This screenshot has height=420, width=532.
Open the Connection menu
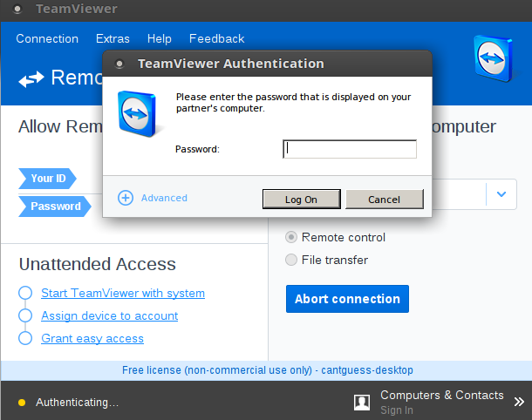tap(47, 38)
